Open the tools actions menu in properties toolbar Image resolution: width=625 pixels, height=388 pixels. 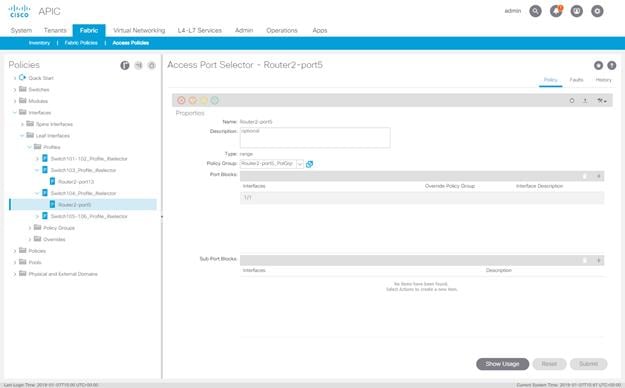tap(601, 101)
